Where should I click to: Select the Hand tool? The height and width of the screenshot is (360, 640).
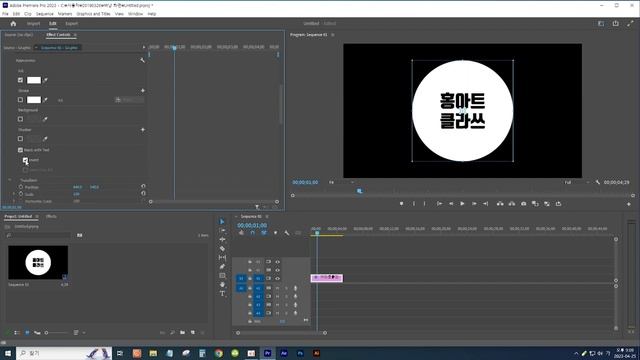[x=222, y=284]
